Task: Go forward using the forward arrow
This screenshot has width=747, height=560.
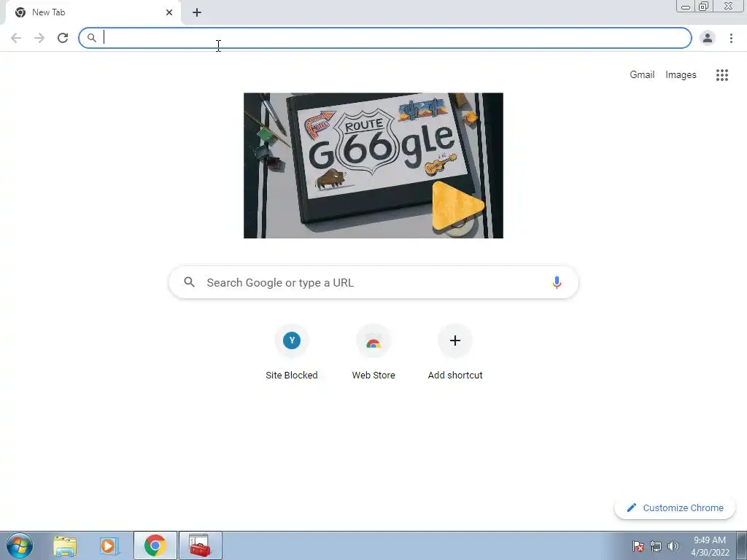Action: [x=39, y=38]
